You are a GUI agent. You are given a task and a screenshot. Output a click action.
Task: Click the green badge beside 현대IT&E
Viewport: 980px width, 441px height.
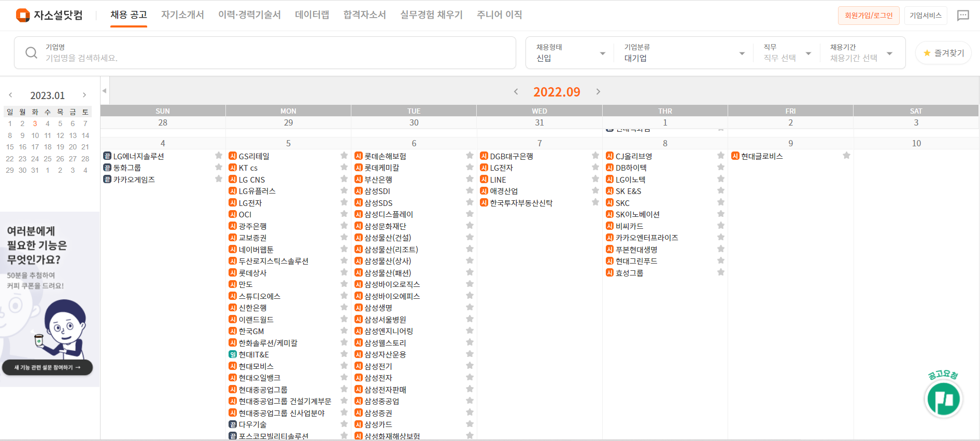[x=233, y=354]
